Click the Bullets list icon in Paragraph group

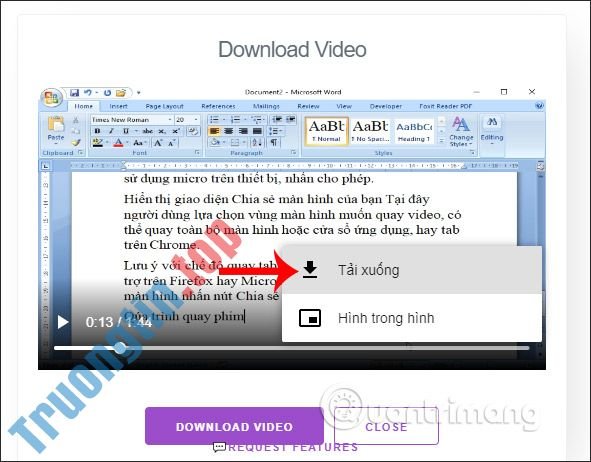pyautogui.click(x=214, y=120)
